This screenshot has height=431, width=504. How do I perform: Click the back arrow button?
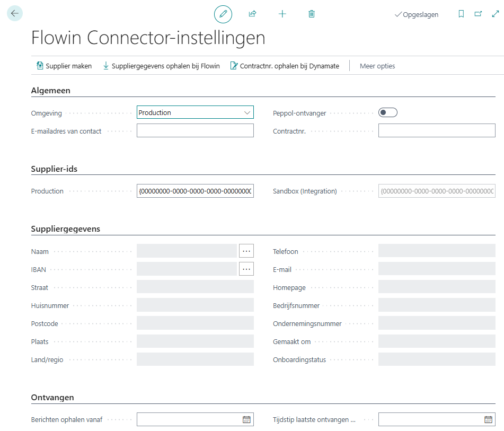click(x=14, y=14)
